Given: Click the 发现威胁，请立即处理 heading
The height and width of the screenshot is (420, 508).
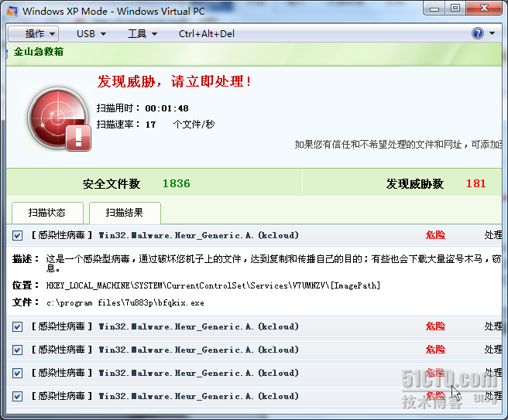Looking at the screenshot, I should [x=174, y=81].
